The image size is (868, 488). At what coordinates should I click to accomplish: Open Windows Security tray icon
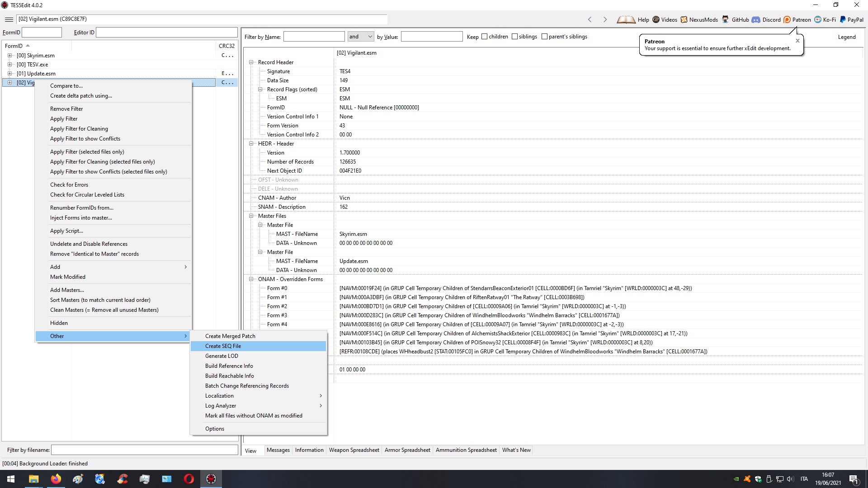758,479
